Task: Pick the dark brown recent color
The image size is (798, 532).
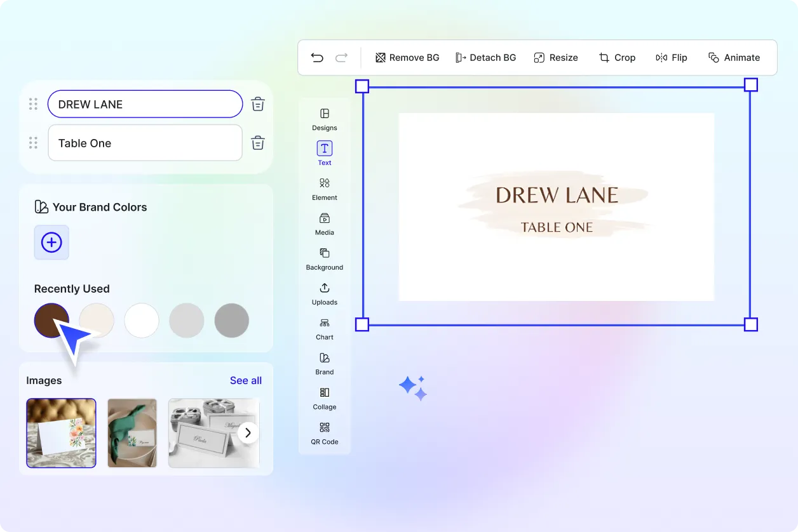Action: click(x=51, y=320)
